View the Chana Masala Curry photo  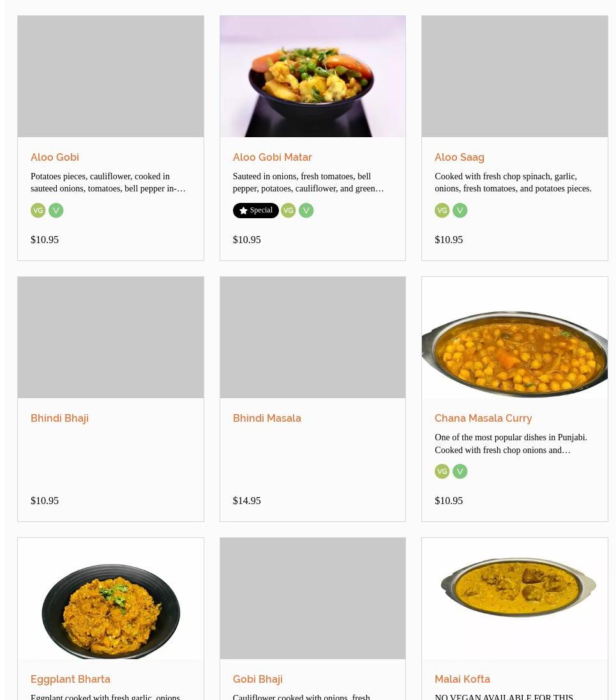pyautogui.click(x=515, y=338)
